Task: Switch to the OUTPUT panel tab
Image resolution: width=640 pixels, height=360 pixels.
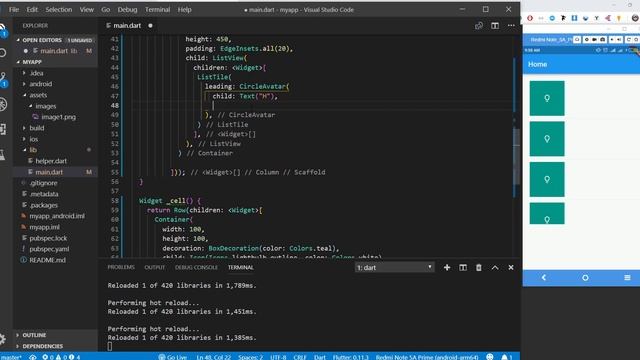Action: pos(155,267)
